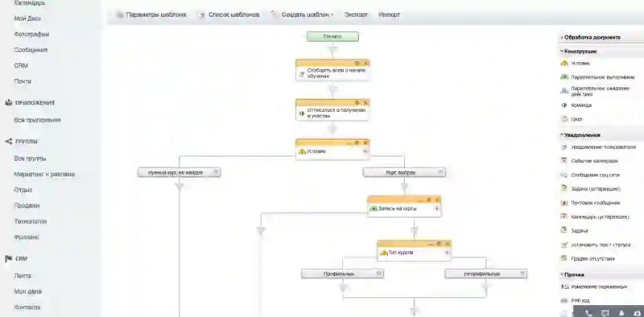Add a branch via plus on 'Условие' block
This screenshot has width=644, height=317.
click(x=365, y=151)
